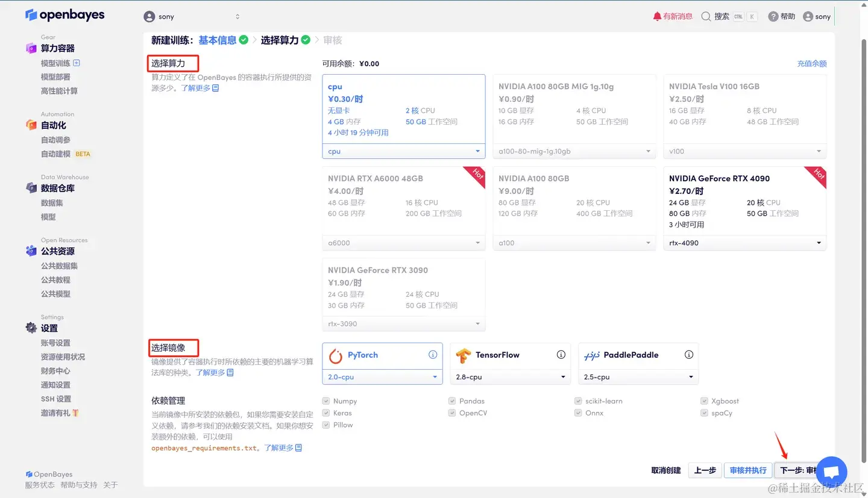Click TensorFlow info circle icon
Screen dimensions: 868x498
click(x=561, y=355)
